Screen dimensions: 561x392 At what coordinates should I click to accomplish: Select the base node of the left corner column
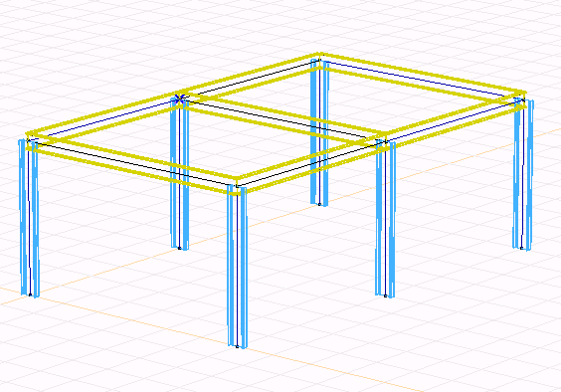pos(30,294)
